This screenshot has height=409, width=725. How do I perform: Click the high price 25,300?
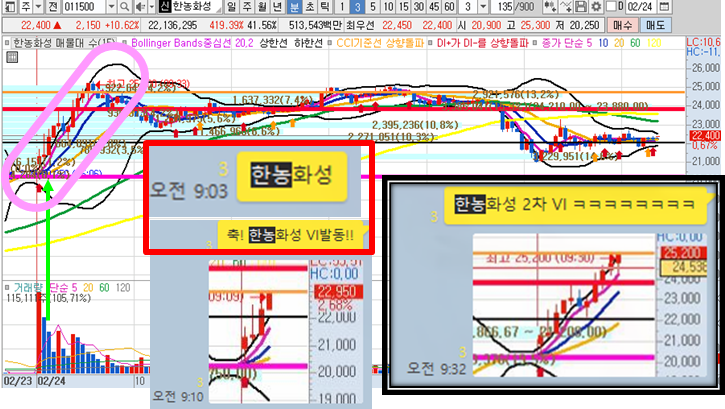click(535, 25)
